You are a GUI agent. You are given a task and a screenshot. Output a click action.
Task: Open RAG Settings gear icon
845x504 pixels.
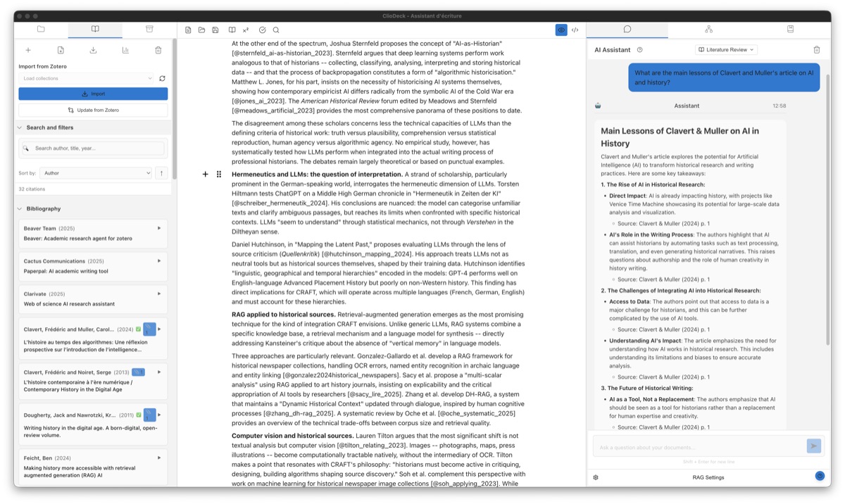click(x=596, y=477)
